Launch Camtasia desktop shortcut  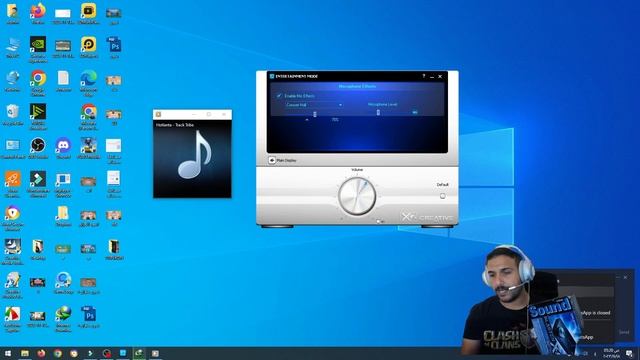pos(12,319)
